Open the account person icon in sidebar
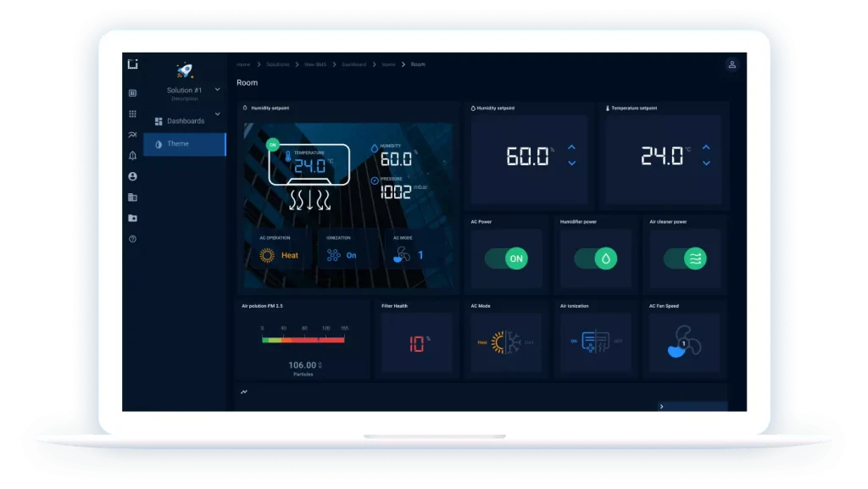Screen dimensions: 868x489 132,176
